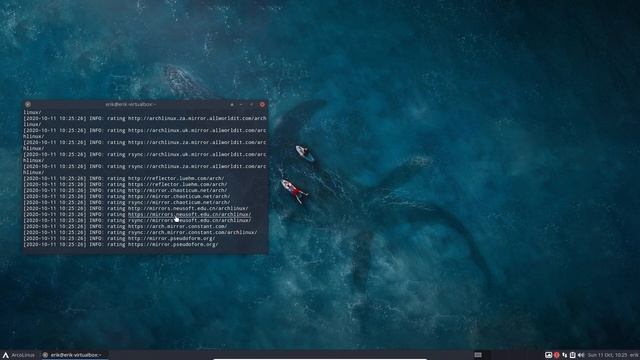Click the rsync://arch.mirror.constant.com/archlinux/ line
Screen dimensions: 640x360
coord(192,232)
